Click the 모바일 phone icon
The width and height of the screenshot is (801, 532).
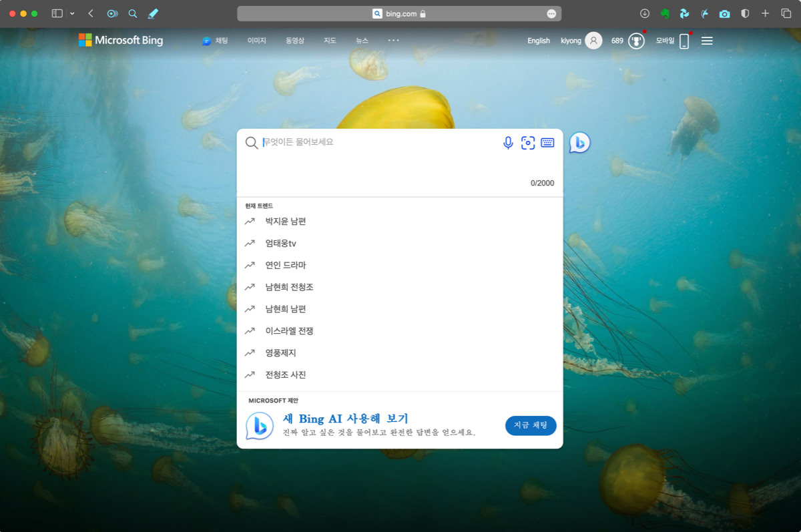(684, 41)
